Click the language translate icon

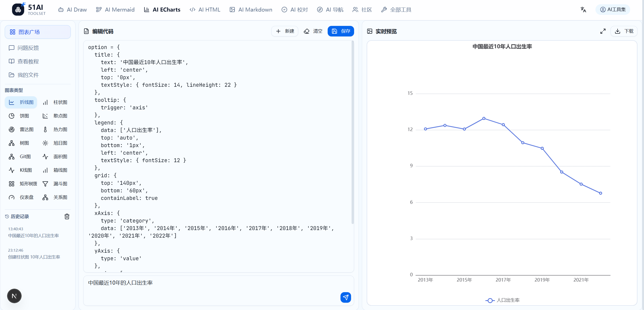583,10
